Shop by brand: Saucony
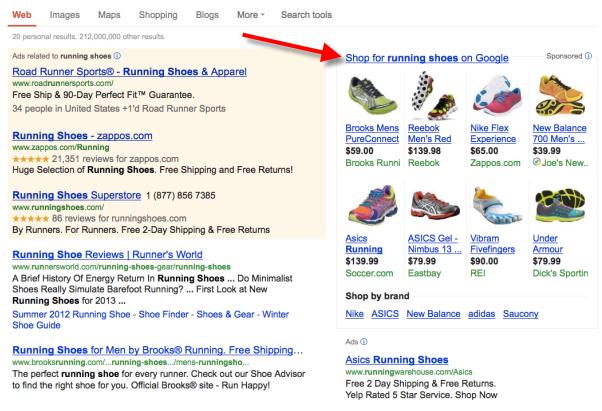Viewport: 602px width, 411px height. tap(521, 314)
